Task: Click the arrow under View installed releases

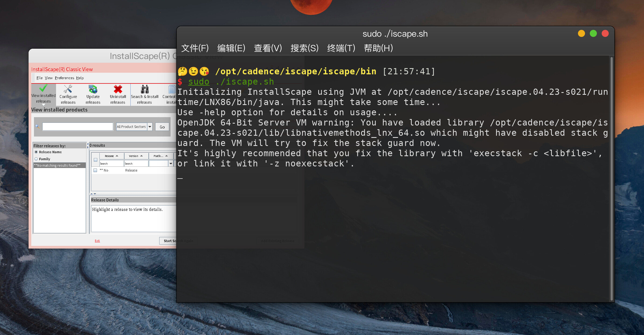Action: pyautogui.click(x=43, y=104)
